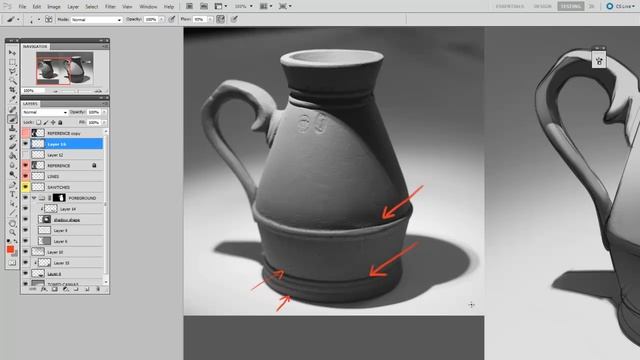Switch to the Essentials workspace

pyautogui.click(x=510, y=6)
